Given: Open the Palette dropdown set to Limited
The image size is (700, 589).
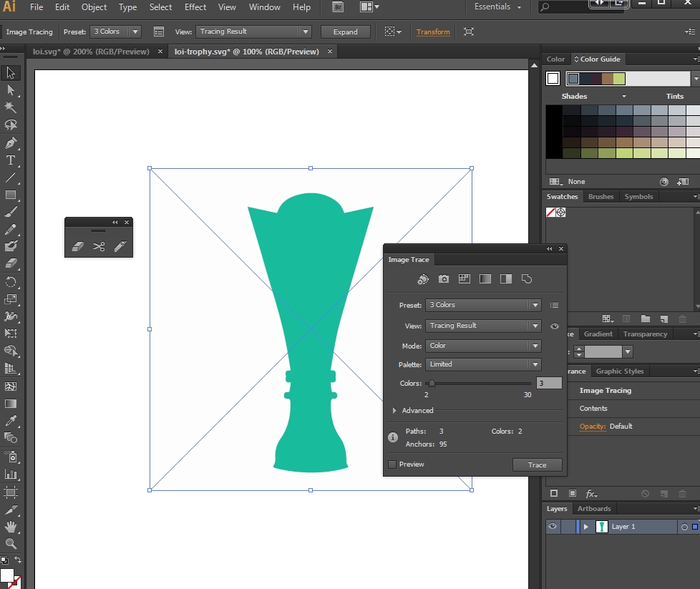Looking at the screenshot, I should point(483,364).
